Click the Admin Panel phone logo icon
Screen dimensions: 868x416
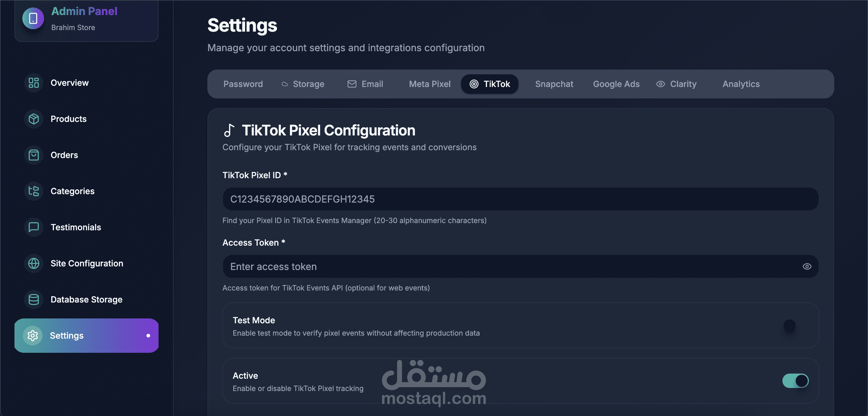(33, 18)
